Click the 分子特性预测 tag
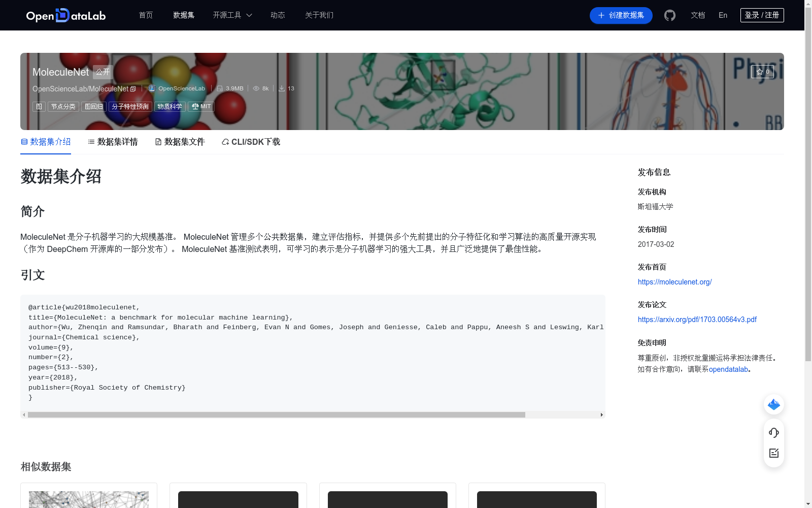 [130, 107]
